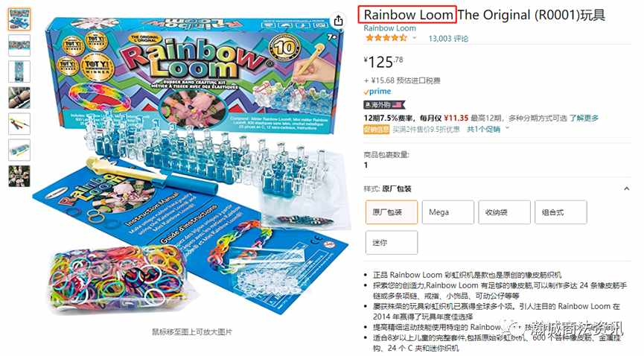Image resolution: width=644 pixels, height=356 pixels.
Task: Select the second product thumbnail
Action: [19, 45]
